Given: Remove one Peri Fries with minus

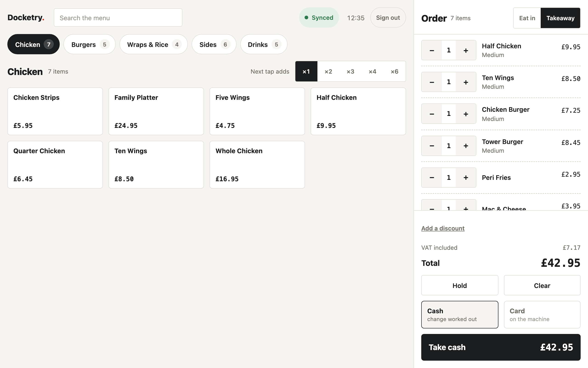Looking at the screenshot, I should (x=432, y=177).
